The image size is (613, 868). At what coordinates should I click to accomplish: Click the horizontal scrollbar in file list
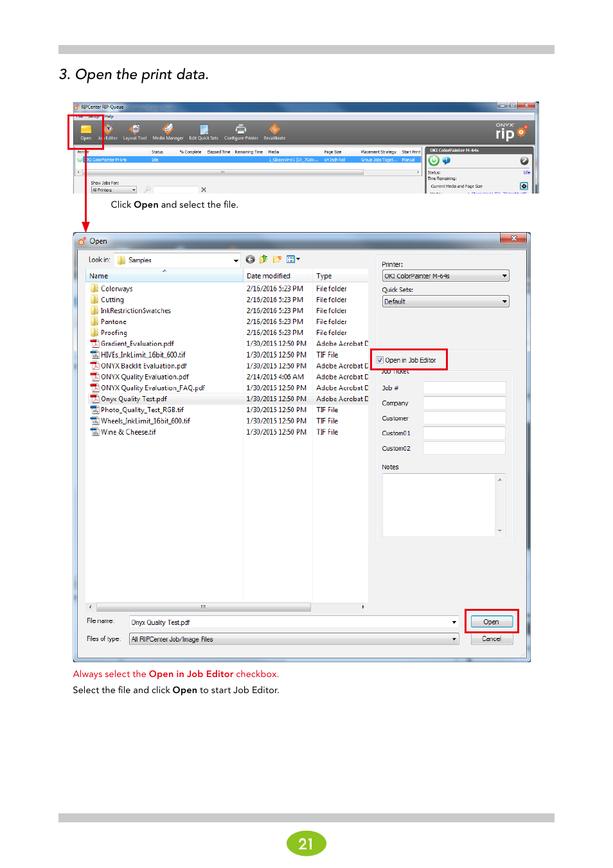coord(203,606)
